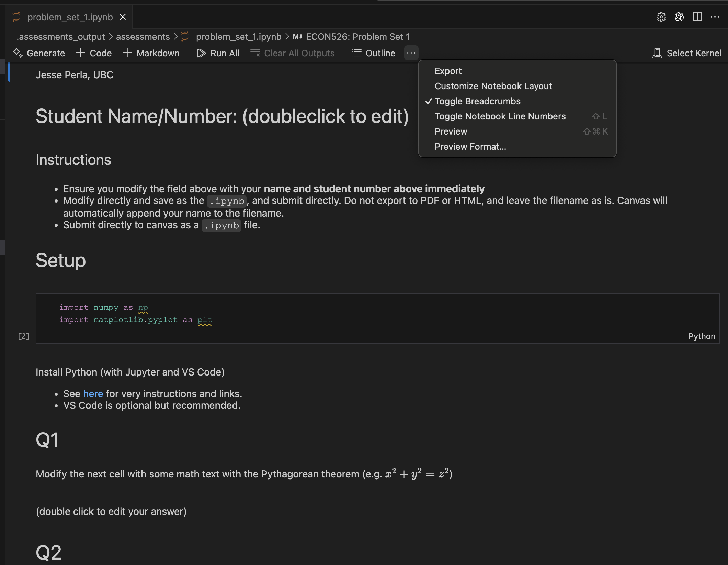The image size is (728, 565).
Task: Open the notebook Outline
Action: [x=374, y=53]
